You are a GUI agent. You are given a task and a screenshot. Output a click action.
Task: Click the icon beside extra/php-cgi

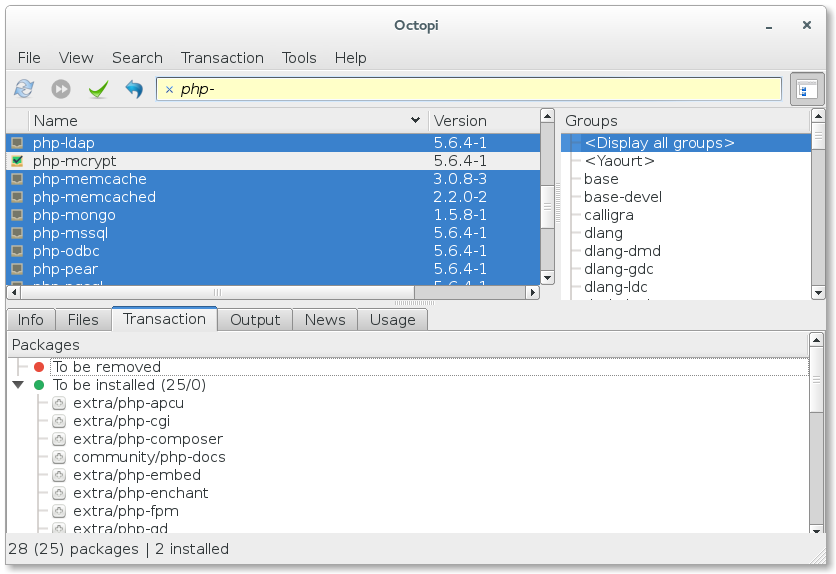[59, 421]
